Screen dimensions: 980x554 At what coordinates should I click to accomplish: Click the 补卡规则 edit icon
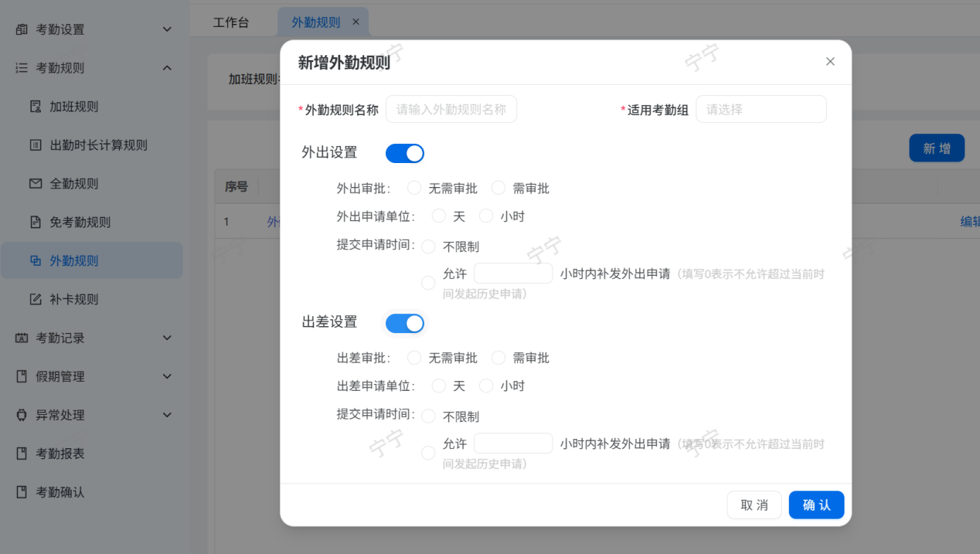click(36, 300)
